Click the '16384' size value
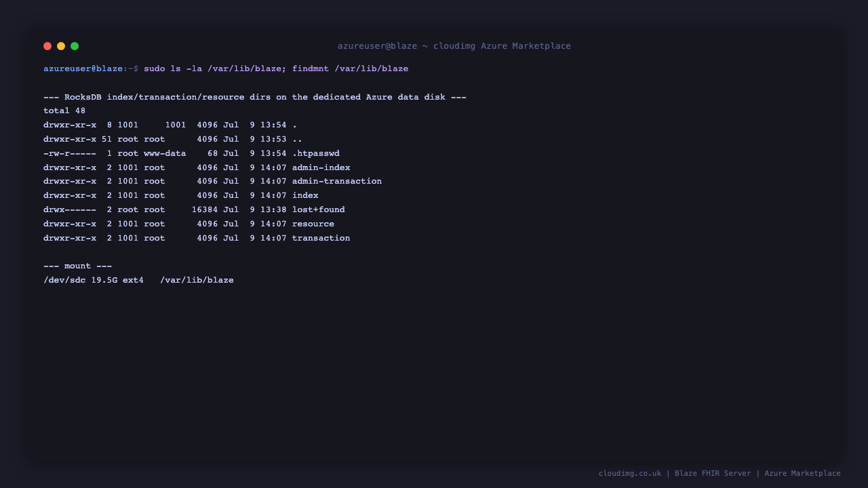This screenshot has width=868, height=488. (x=205, y=210)
